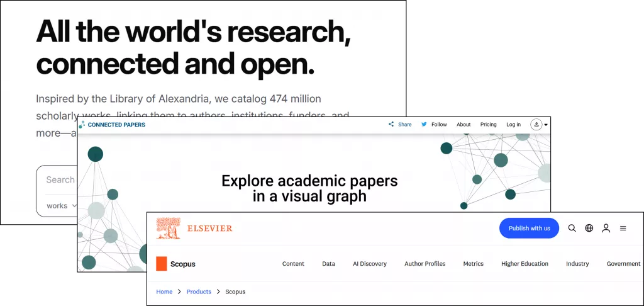Click the Connected Papers logo icon
Image resolution: width=644 pixels, height=306 pixels.
[x=82, y=124]
